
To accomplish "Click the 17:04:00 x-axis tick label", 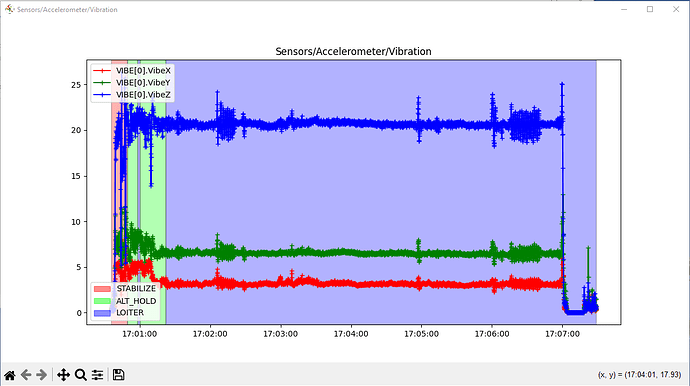I will 351,334.
